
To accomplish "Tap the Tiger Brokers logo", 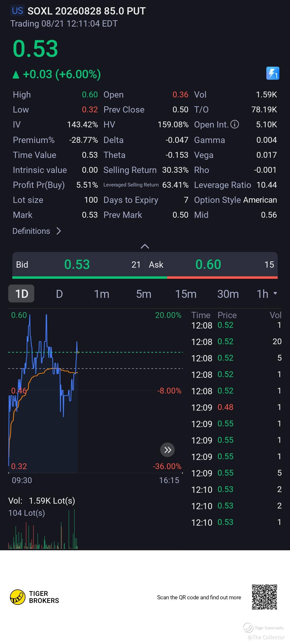I will pos(17,597).
